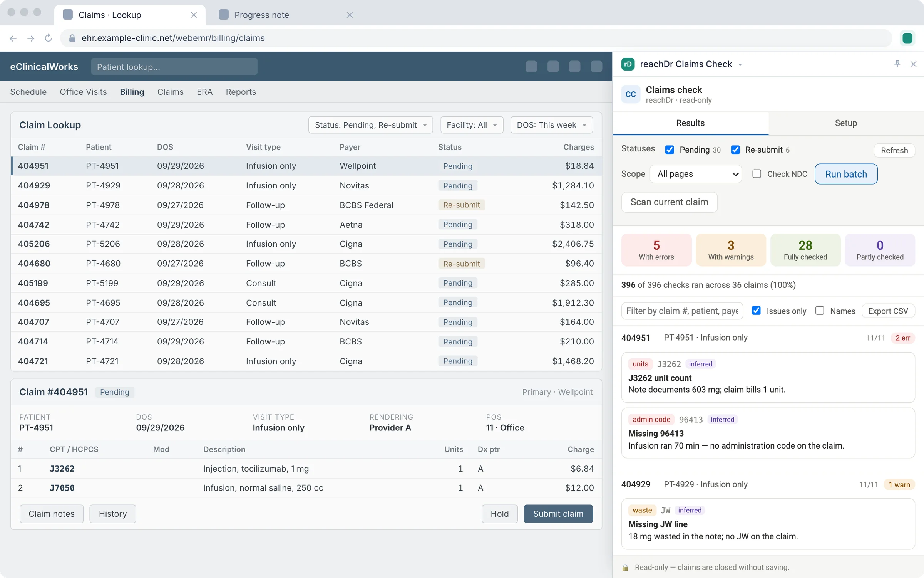Click the first eClinicalWorks header square icon
This screenshot has height=578, width=924.
pos(531,67)
